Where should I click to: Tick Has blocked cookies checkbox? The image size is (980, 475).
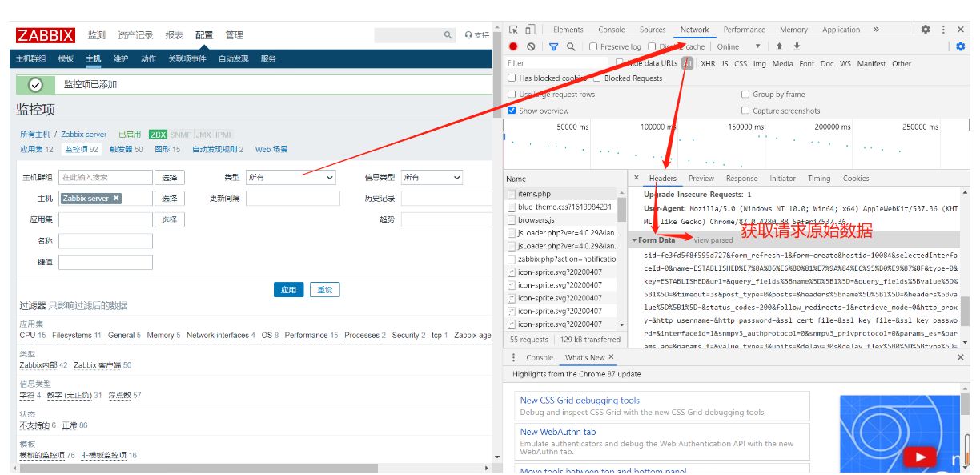512,78
